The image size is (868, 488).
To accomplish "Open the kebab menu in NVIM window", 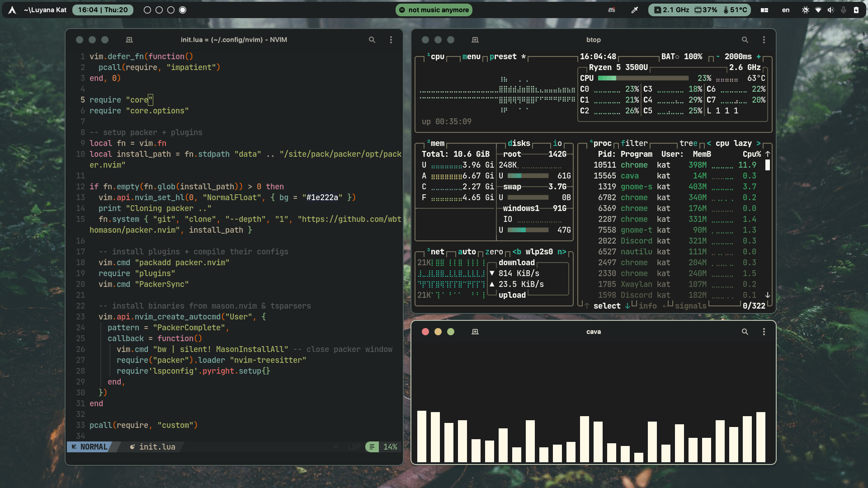I will [x=391, y=40].
